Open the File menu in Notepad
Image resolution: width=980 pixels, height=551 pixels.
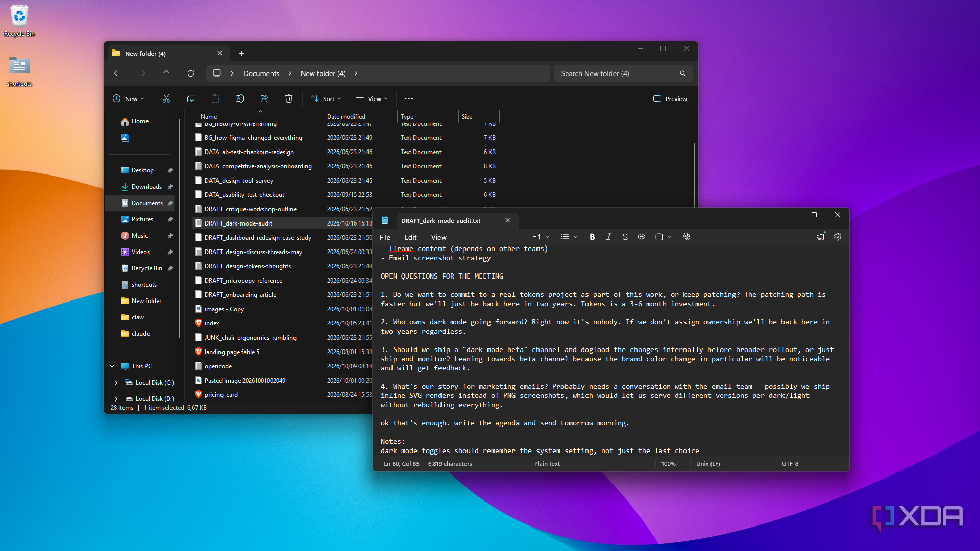click(x=385, y=237)
